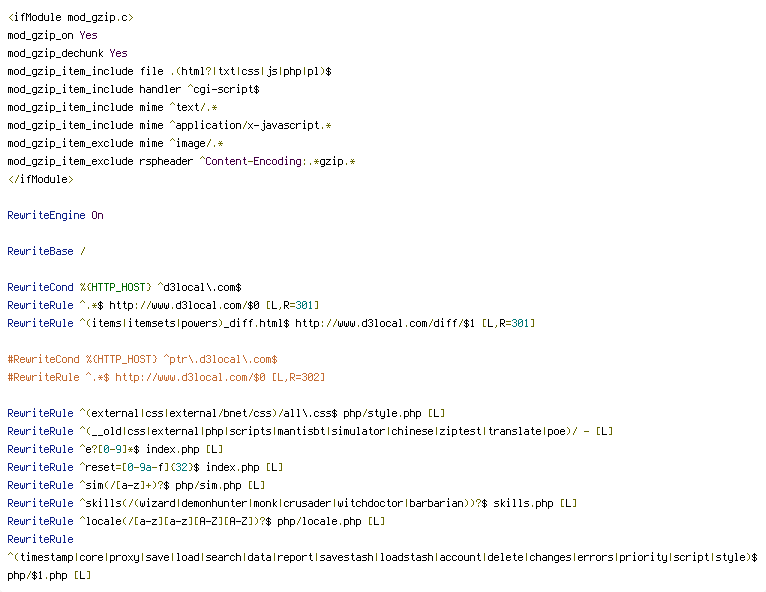Select the mod_gzip_on Yes line

click(52, 36)
